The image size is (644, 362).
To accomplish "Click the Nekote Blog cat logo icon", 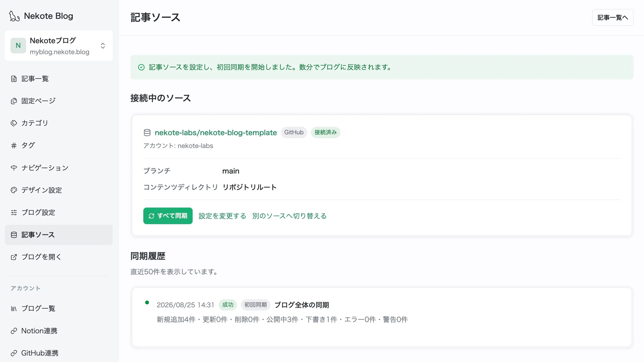I will [14, 16].
